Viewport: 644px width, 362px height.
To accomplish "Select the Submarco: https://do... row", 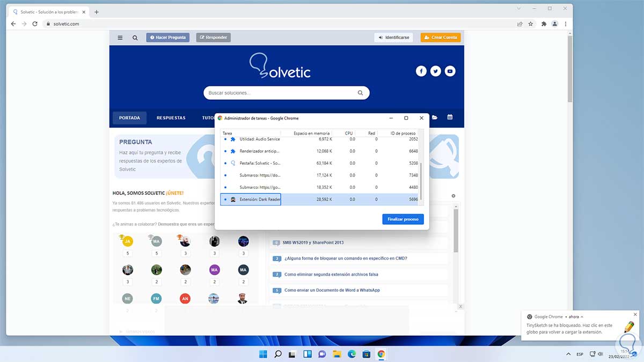I will [x=319, y=175].
